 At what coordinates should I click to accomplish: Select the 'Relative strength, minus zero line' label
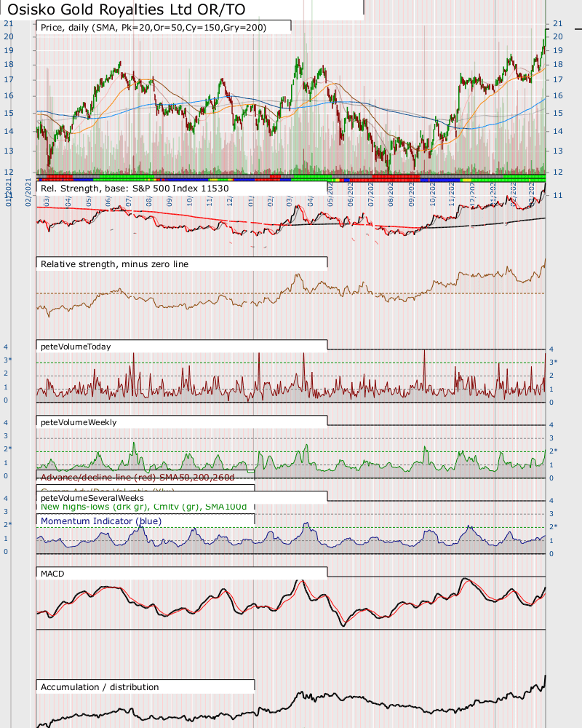(x=115, y=264)
